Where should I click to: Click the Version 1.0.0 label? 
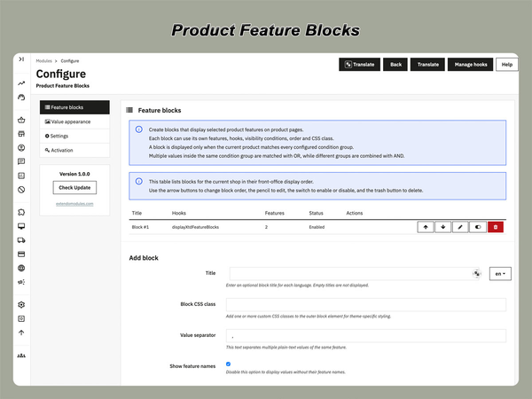[74, 174]
